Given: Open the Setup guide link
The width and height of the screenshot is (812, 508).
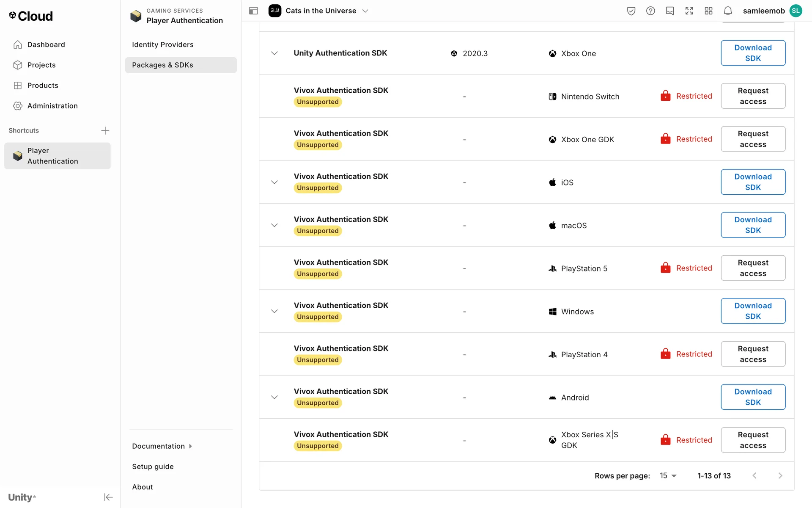Looking at the screenshot, I should pyautogui.click(x=153, y=467).
